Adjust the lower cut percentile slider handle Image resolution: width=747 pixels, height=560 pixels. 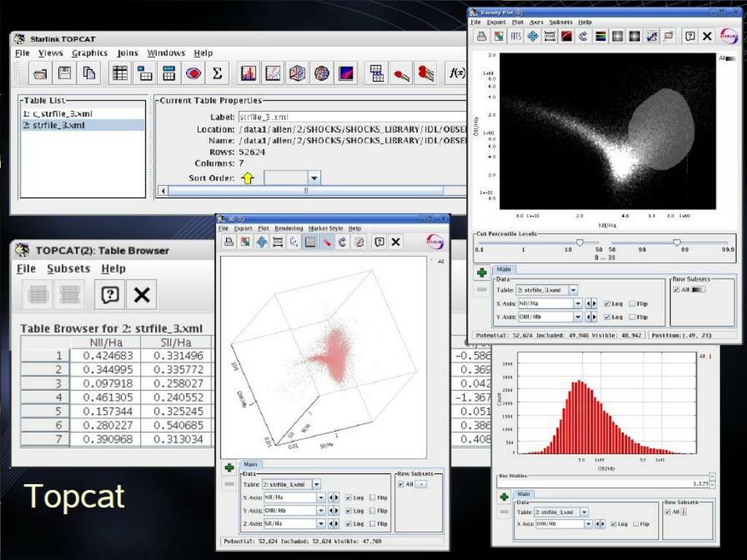coord(580,243)
